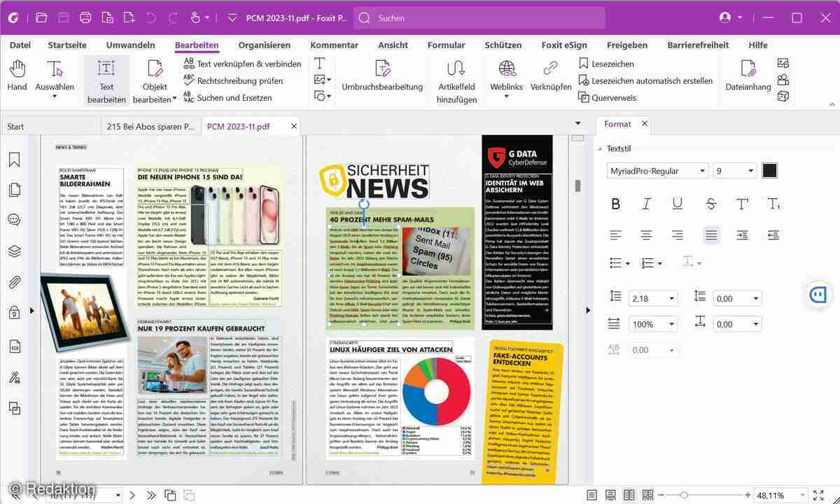Toggle italic text formatting
840x504 pixels.
coord(646,204)
